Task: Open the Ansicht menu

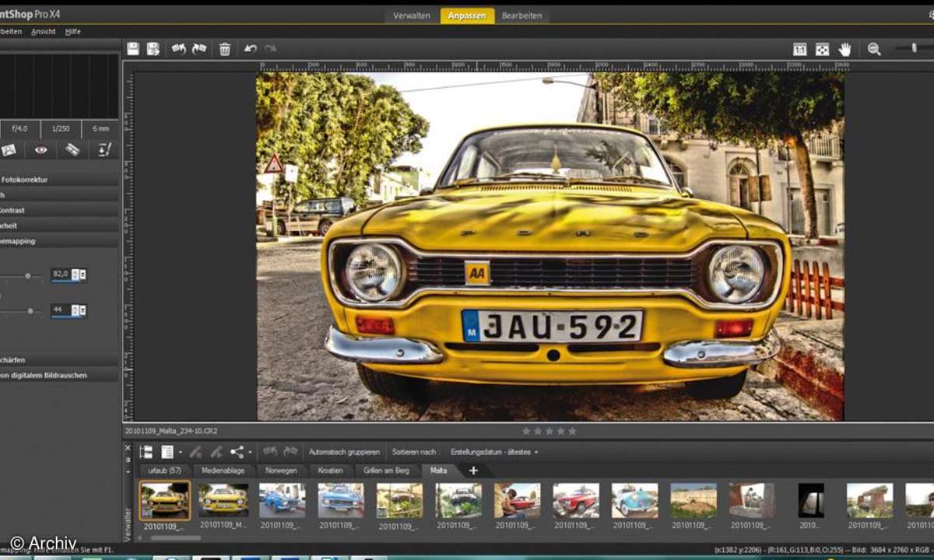Action: 44,32
